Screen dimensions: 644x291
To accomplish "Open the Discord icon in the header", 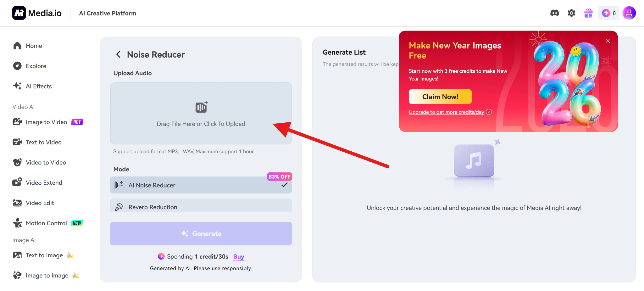I will point(554,13).
